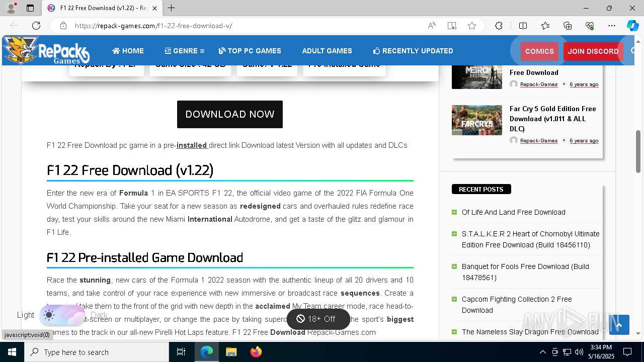Open TOP PC GAMES menu item
The image size is (644, 362).
(250, 51)
